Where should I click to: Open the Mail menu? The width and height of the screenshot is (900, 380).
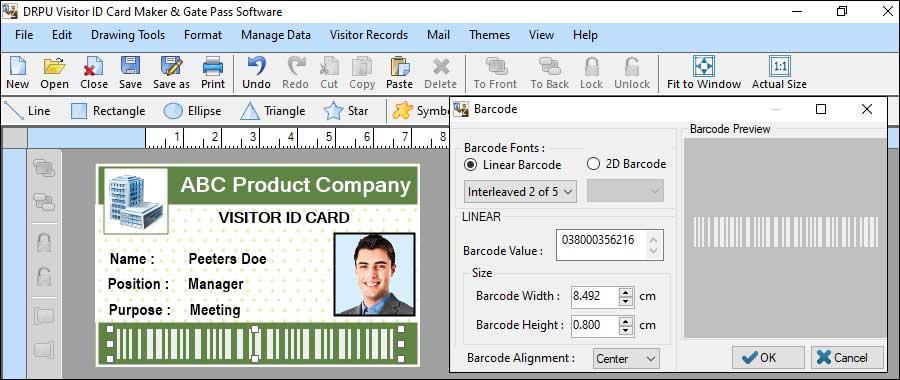pos(439,35)
